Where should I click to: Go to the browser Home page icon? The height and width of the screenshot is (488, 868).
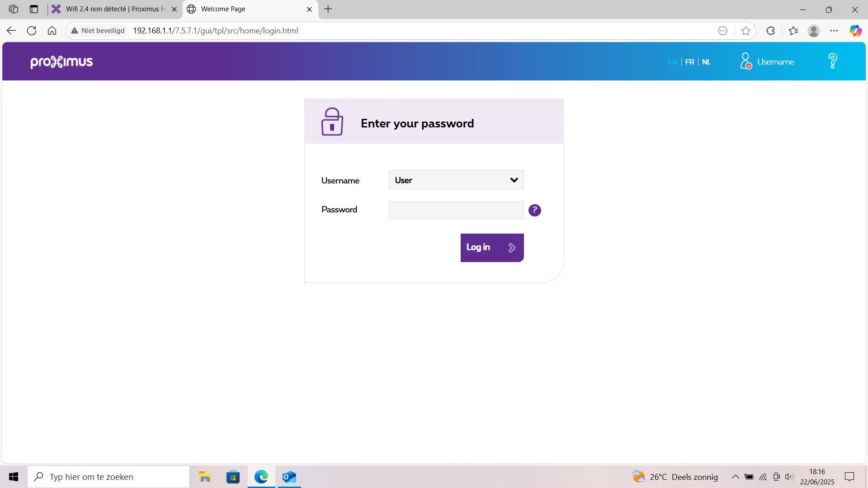pyautogui.click(x=52, y=31)
